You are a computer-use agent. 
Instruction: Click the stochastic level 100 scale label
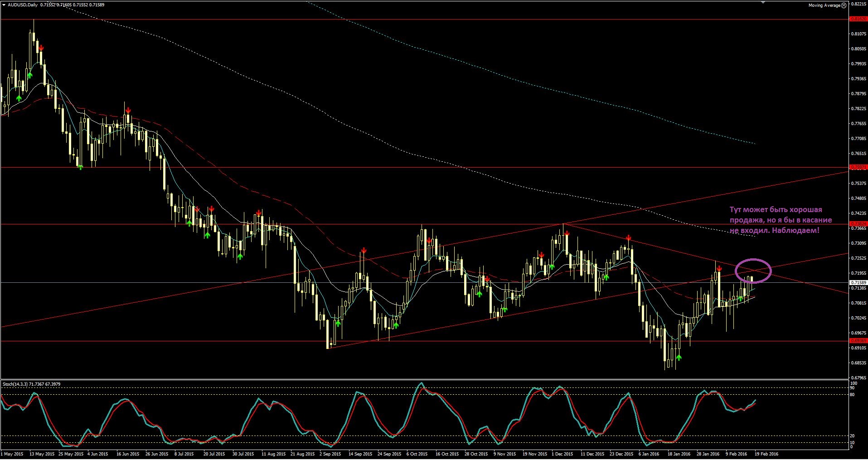click(853, 383)
